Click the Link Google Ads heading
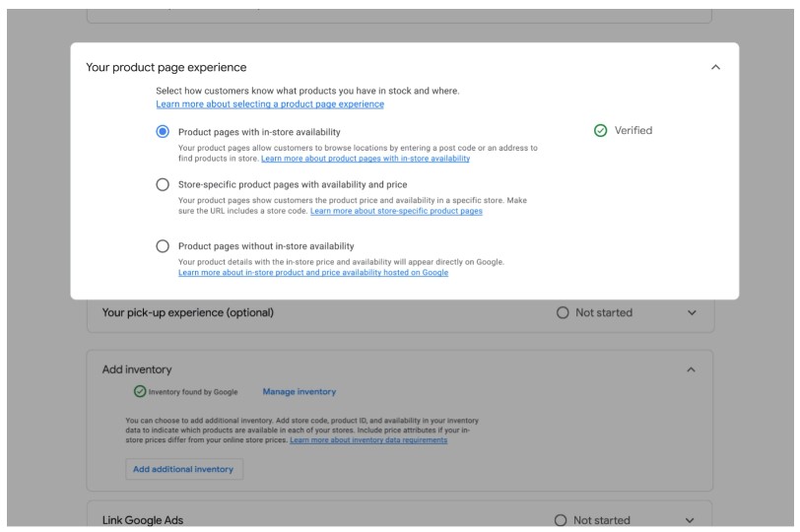This screenshot has width=800, height=532. pos(143,520)
